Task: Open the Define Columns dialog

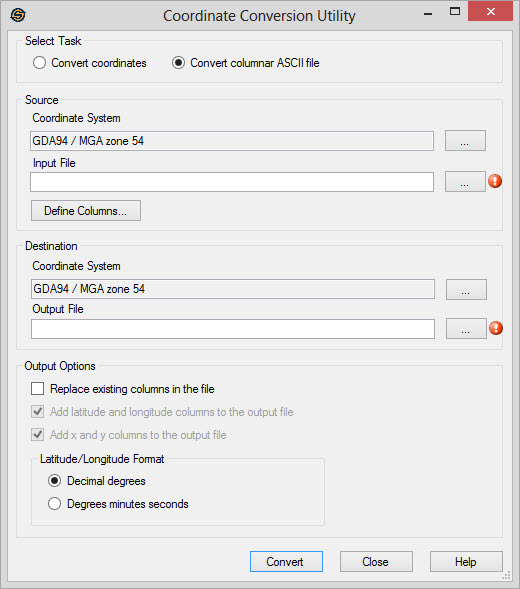Action: (86, 211)
